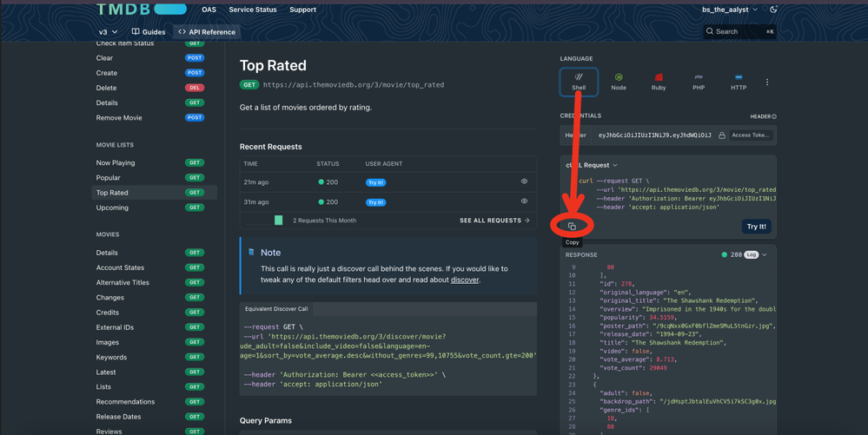Viewport: 868px width, 435px height.
Task: Toggle dark mode moon icon
Action: click(773, 10)
